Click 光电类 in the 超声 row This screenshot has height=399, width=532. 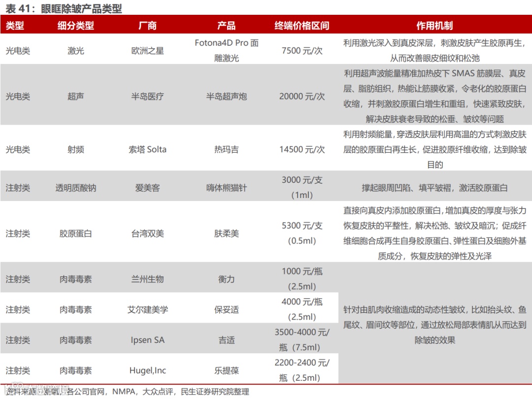click(18, 97)
